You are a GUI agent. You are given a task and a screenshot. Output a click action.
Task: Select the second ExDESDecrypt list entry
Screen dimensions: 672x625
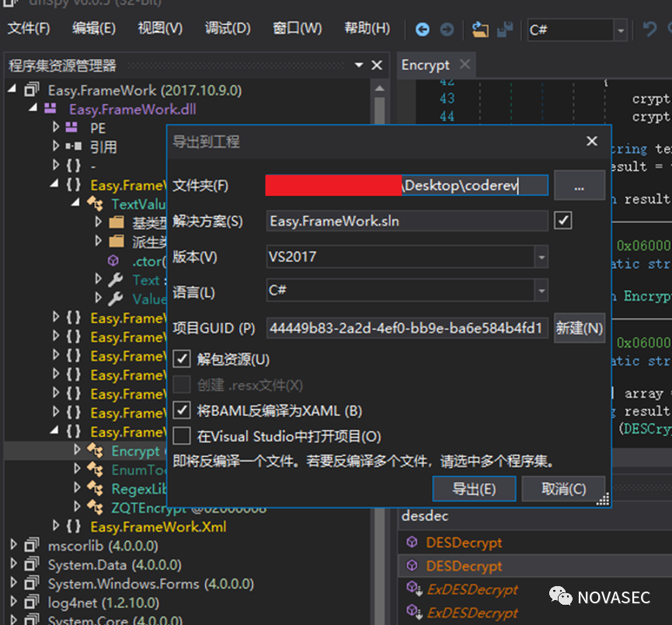pyautogui.click(x=472, y=613)
